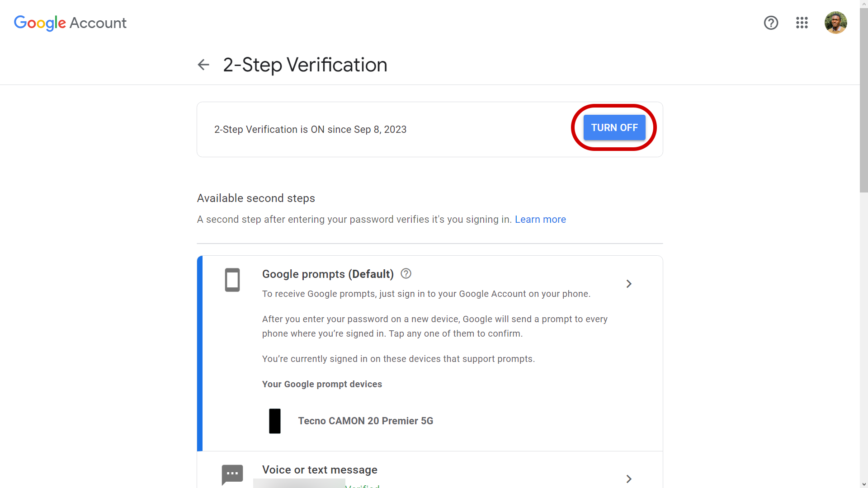This screenshot has width=868, height=488.
Task: Select the Voice or text message option
Action: (320, 469)
